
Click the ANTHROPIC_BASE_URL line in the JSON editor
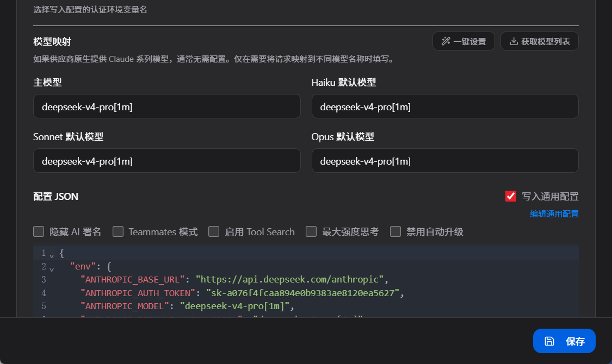pyautogui.click(x=234, y=279)
